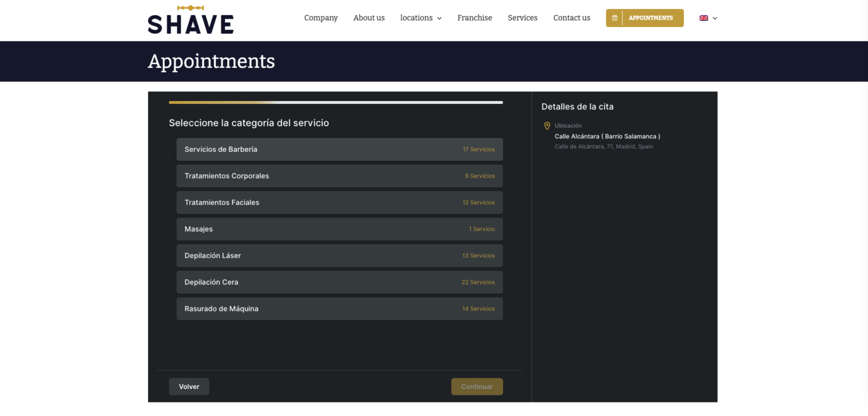Click the calendar icon on Appointments button
The width and height of the screenshot is (868, 416).
coord(614,17)
